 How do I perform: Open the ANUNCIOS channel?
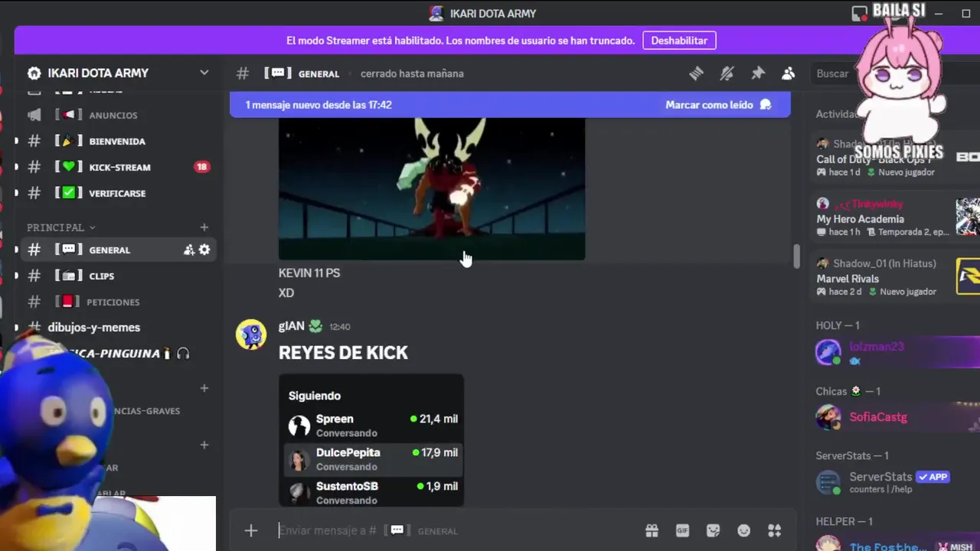click(115, 115)
